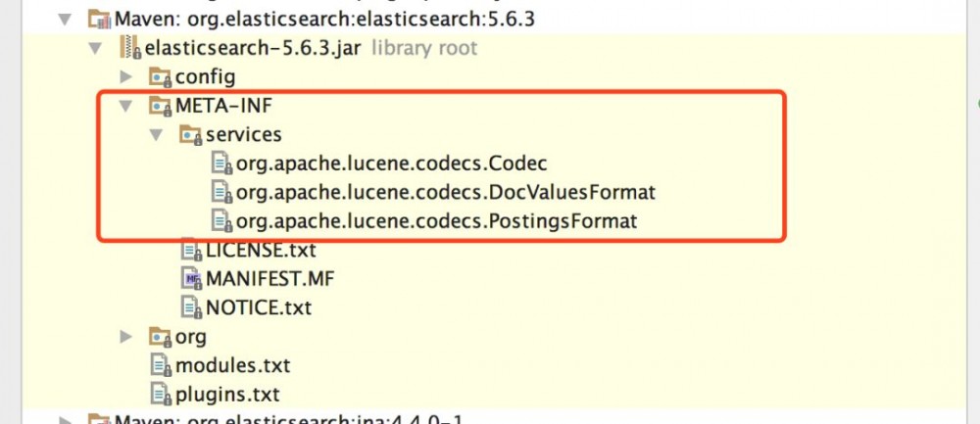Collapse the Maven org.elasticsearch:elasticsearch:5.6.3 node
Viewport: 980px width, 424px height.
65,19
